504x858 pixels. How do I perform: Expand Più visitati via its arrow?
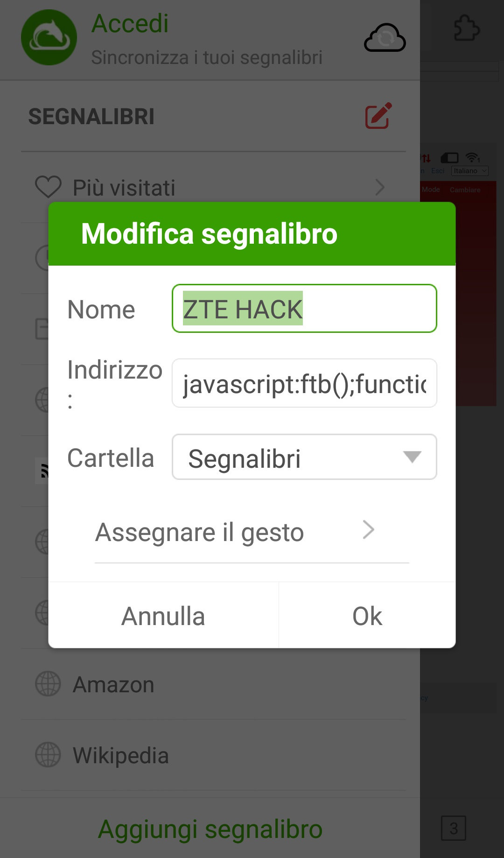tap(380, 188)
